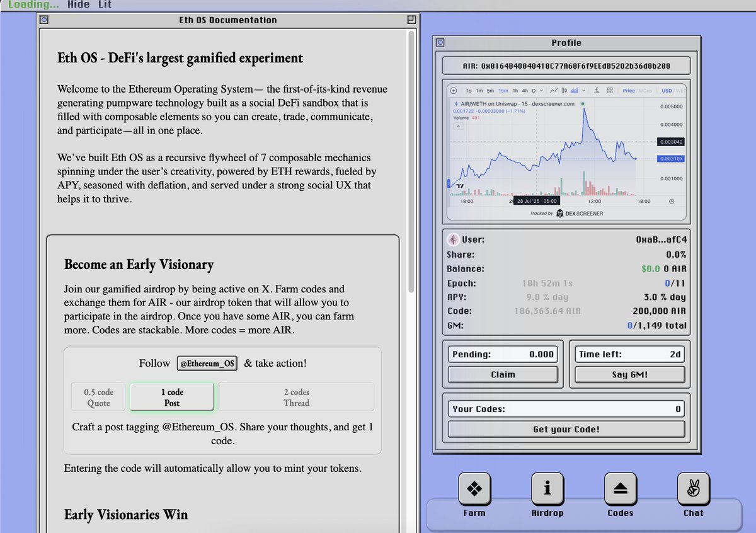The width and height of the screenshot is (756, 533).
Task: Click the AIR contract address bar
Action: [566, 66]
